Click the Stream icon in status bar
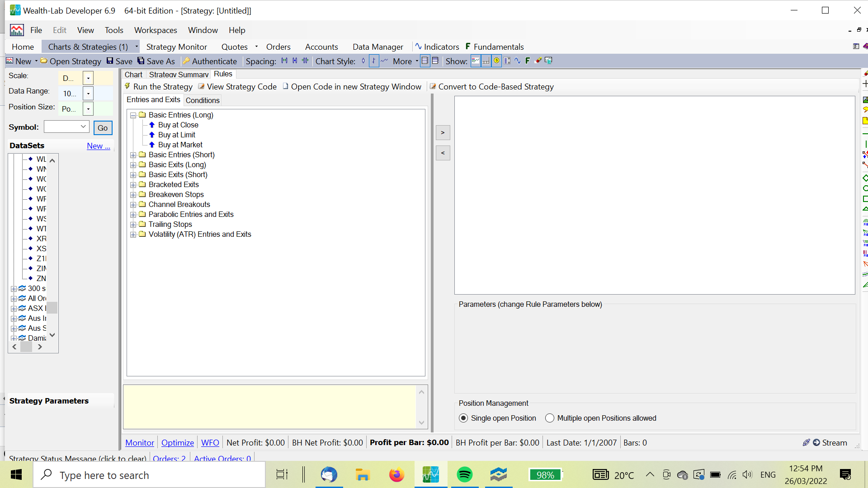Screen dimensions: 868x488 pyautogui.click(x=816, y=443)
